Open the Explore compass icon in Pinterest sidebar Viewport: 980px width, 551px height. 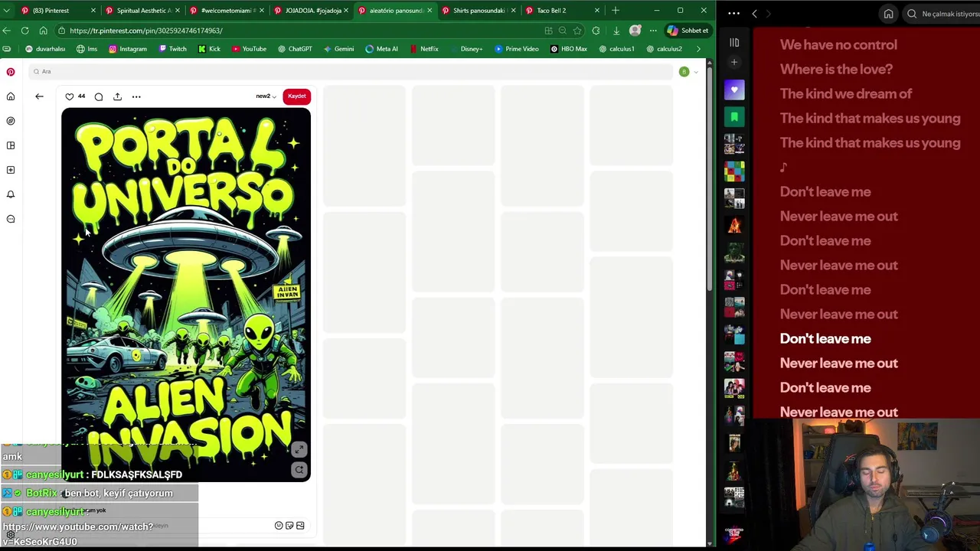[11, 121]
